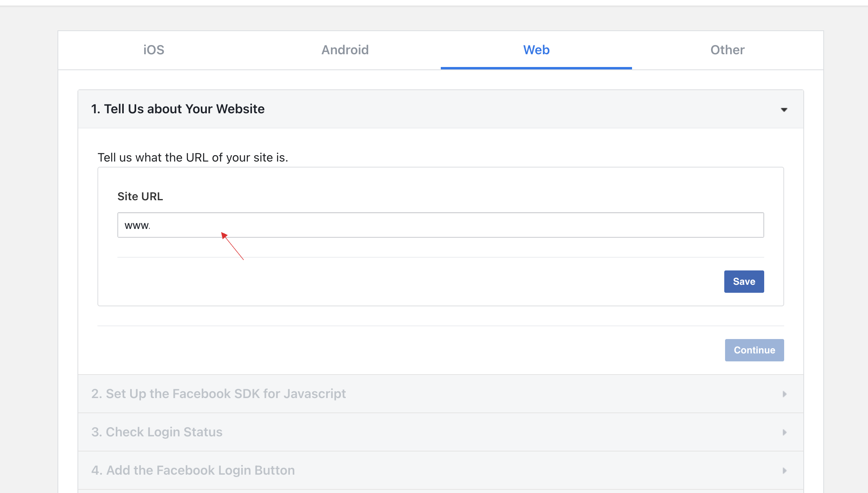The height and width of the screenshot is (493, 868).
Task: Click the Continue button
Action: point(754,350)
